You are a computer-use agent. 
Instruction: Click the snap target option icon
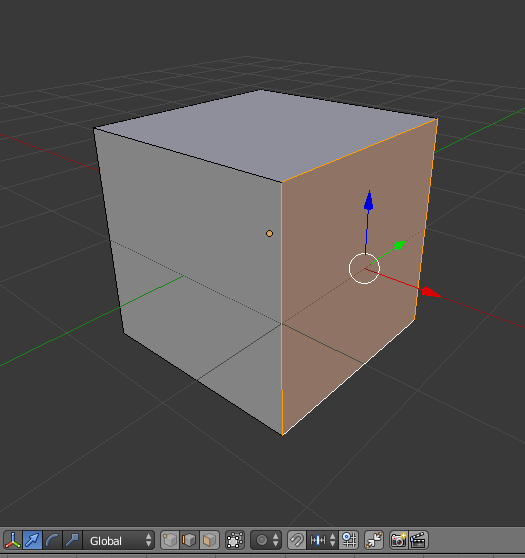[349, 540]
